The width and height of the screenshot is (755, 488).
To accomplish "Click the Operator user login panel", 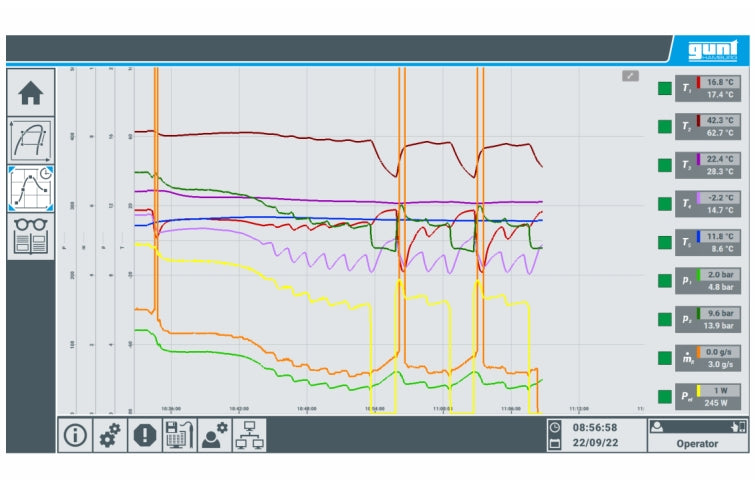I will pos(697,435).
